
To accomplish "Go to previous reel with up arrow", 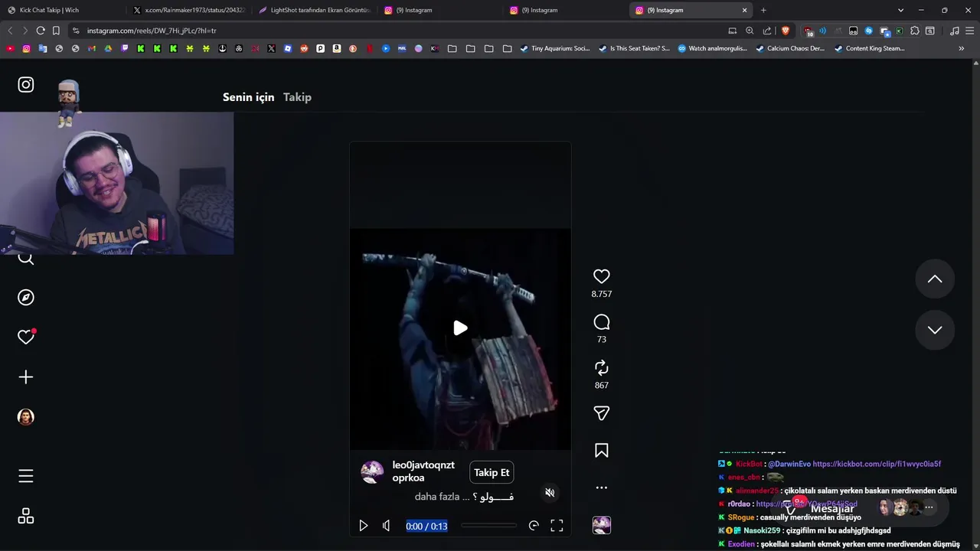I will click(935, 279).
